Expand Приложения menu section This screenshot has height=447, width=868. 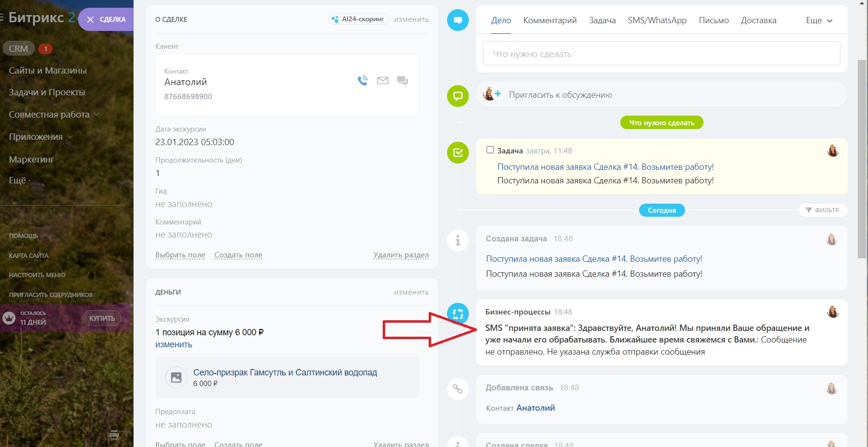pyautogui.click(x=41, y=137)
